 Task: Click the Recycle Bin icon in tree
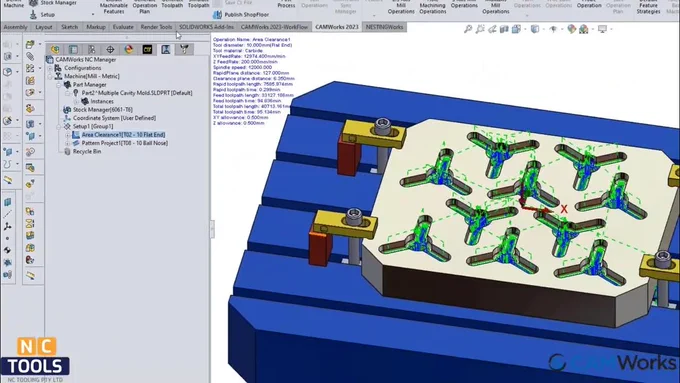point(67,151)
